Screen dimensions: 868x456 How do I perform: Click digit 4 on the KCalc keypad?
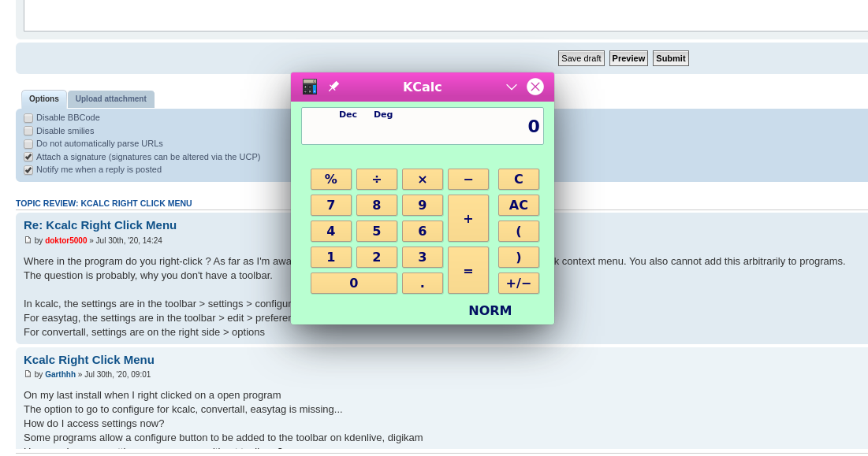point(331,231)
